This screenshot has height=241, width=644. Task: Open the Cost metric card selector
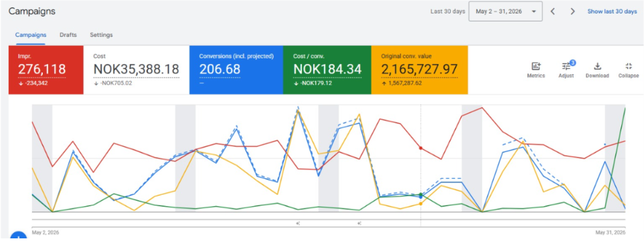coord(137,70)
